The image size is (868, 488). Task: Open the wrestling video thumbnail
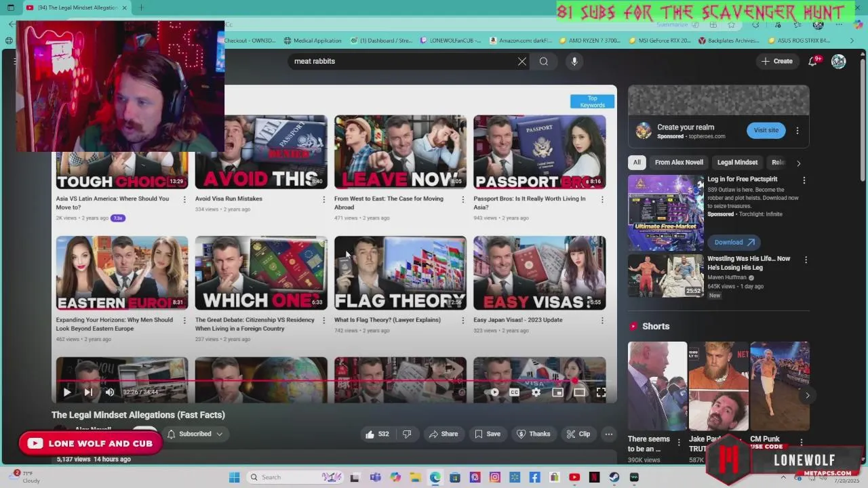tap(666, 276)
